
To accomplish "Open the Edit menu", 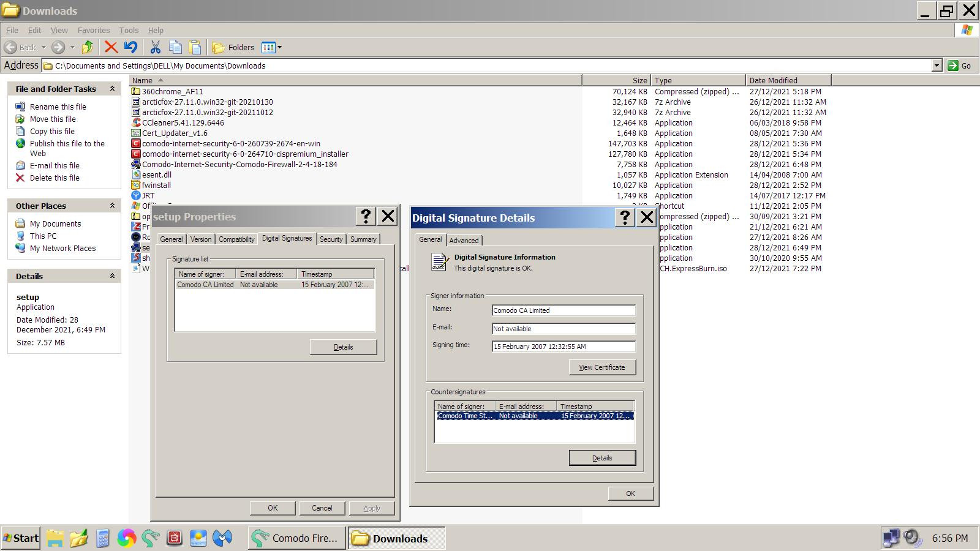I will coord(34,30).
